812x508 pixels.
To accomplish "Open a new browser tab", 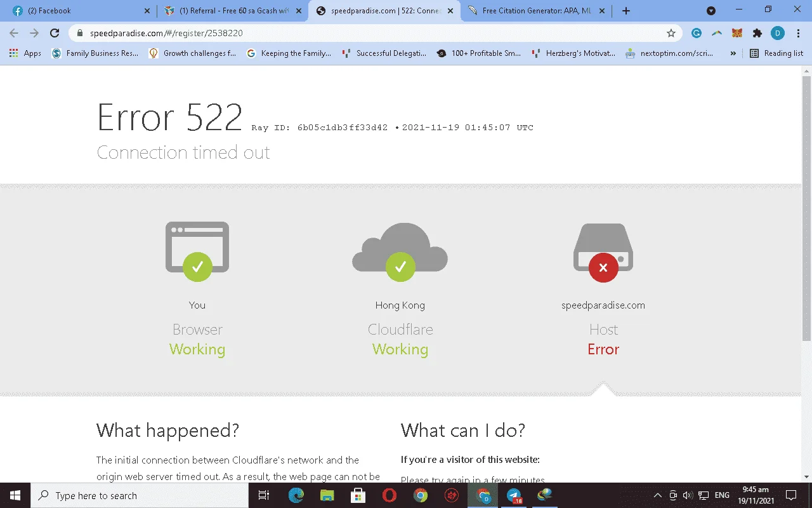I will point(626,11).
